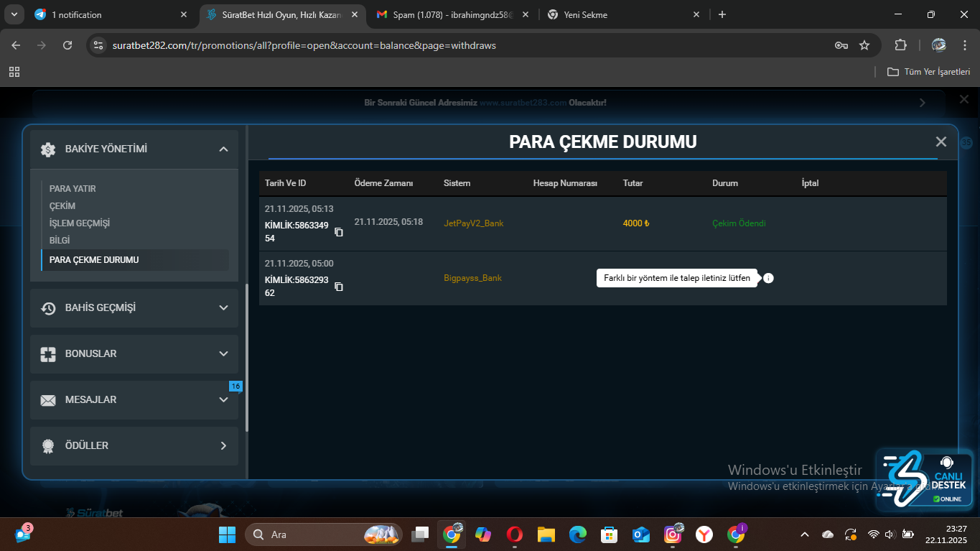Open the saved passwords key icon
The height and width of the screenshot is (551, 980).
click(841, 45)
